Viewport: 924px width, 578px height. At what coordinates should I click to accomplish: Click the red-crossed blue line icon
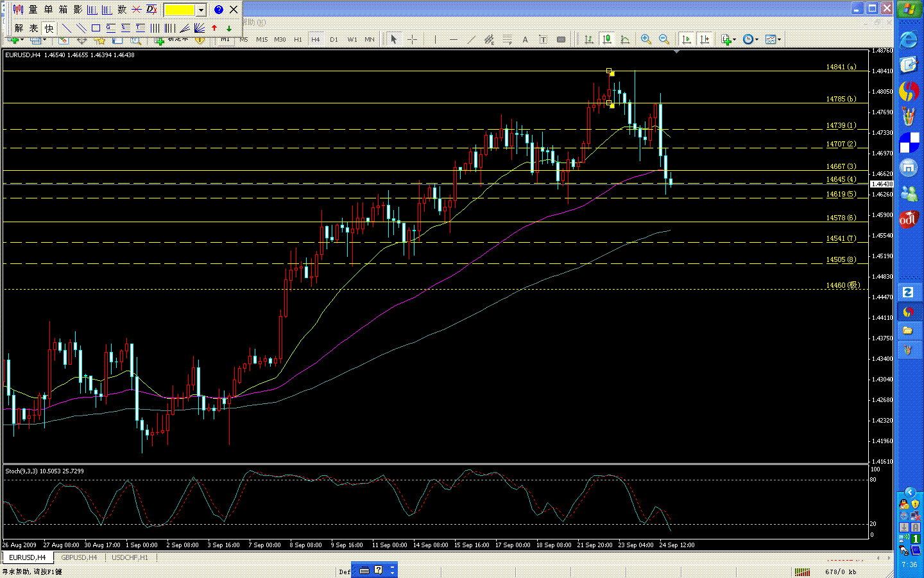tap(137, 10)
